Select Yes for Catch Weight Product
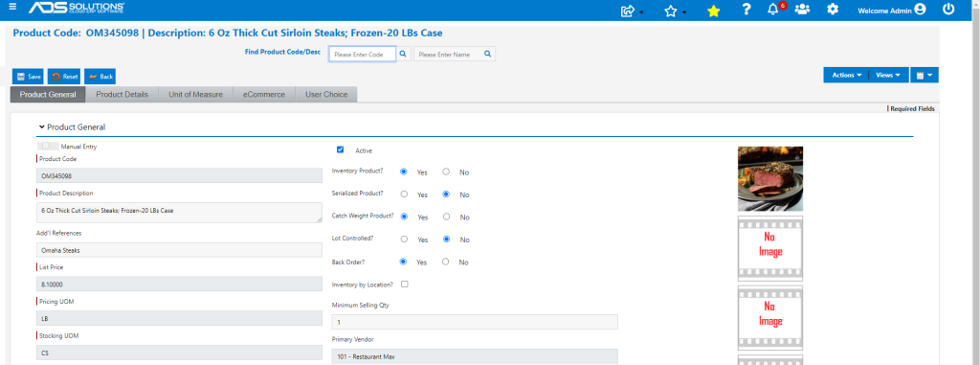 404,217
